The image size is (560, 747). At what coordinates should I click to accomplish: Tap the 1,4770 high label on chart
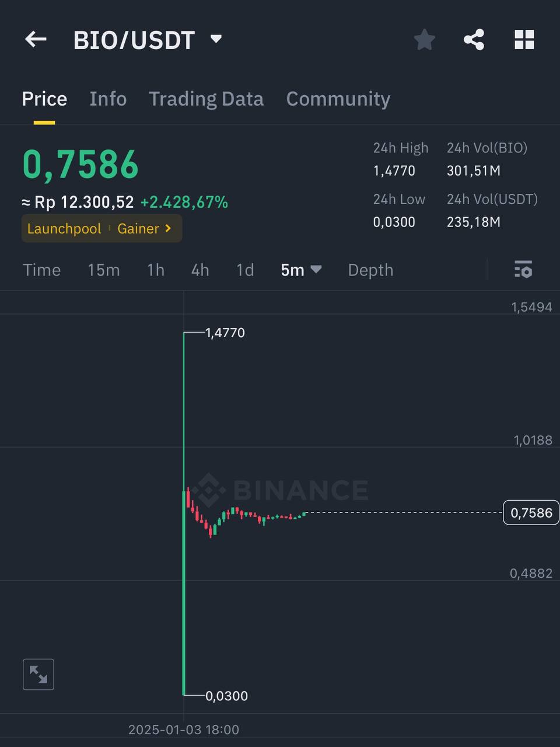[x=225, y=333]
